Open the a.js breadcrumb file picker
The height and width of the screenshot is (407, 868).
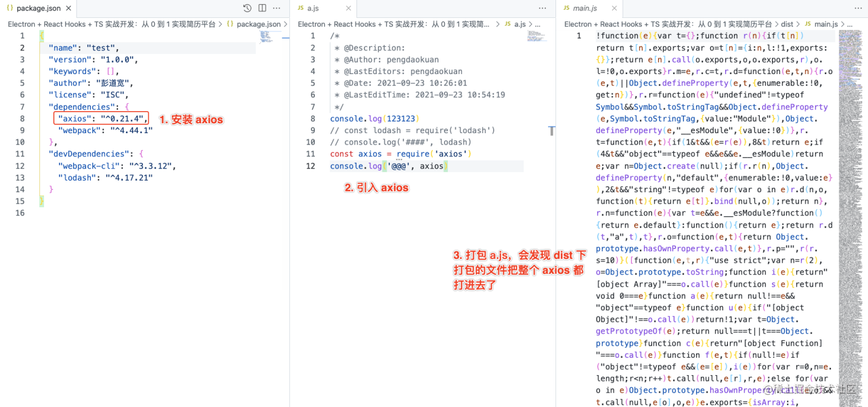[x=520, y=24]
